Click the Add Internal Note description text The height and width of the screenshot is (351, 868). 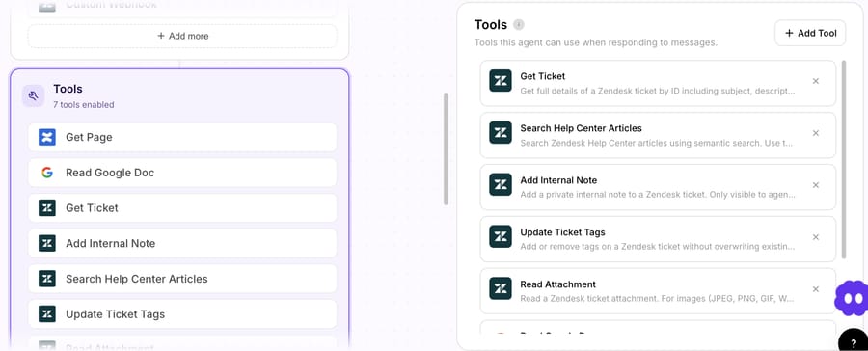tap(658, 195)
